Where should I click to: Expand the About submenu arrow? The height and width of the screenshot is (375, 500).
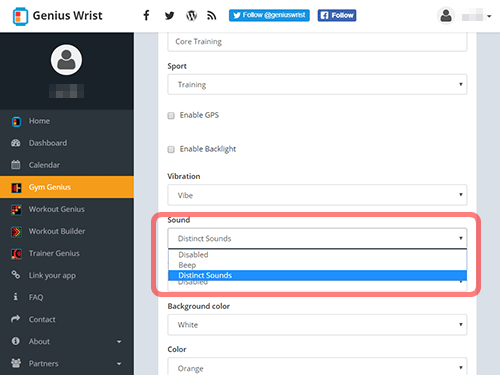click(x=119, y=342)
